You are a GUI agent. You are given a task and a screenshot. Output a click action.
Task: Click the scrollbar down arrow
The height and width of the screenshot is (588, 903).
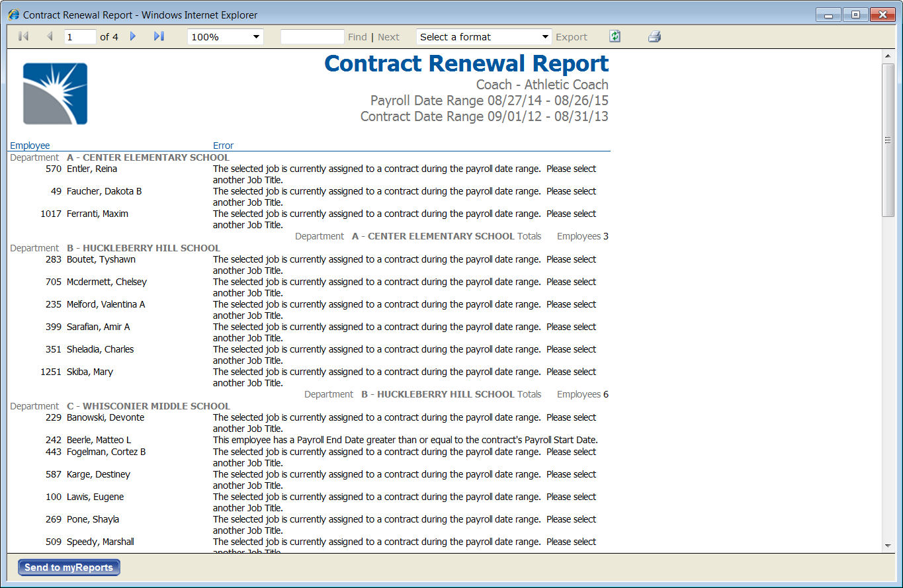888,546
